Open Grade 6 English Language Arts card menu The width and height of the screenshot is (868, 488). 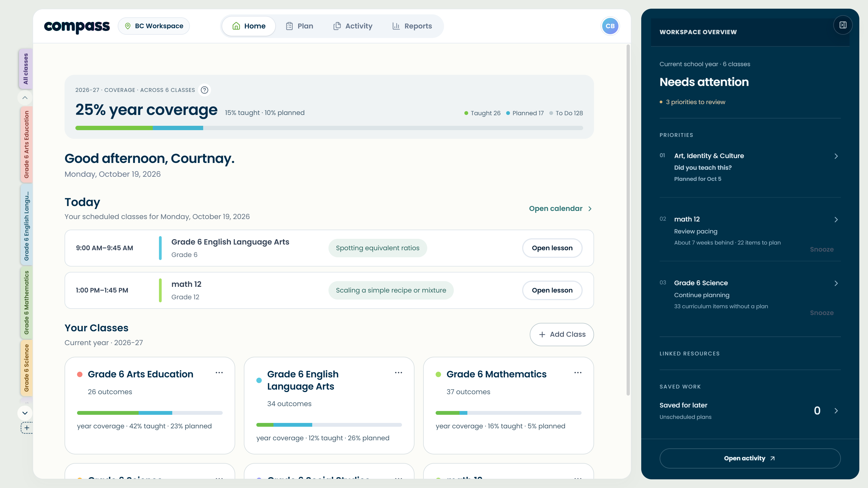pyautogui.click(x=398, y=373)
